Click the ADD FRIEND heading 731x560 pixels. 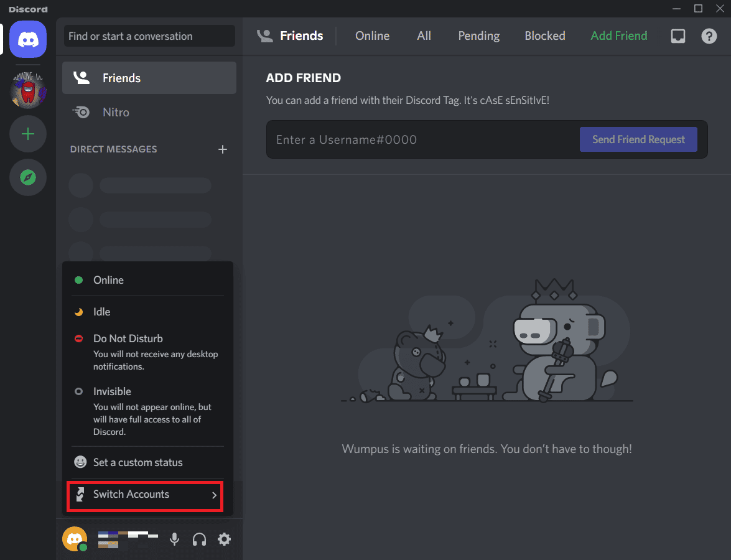(303, 78)
